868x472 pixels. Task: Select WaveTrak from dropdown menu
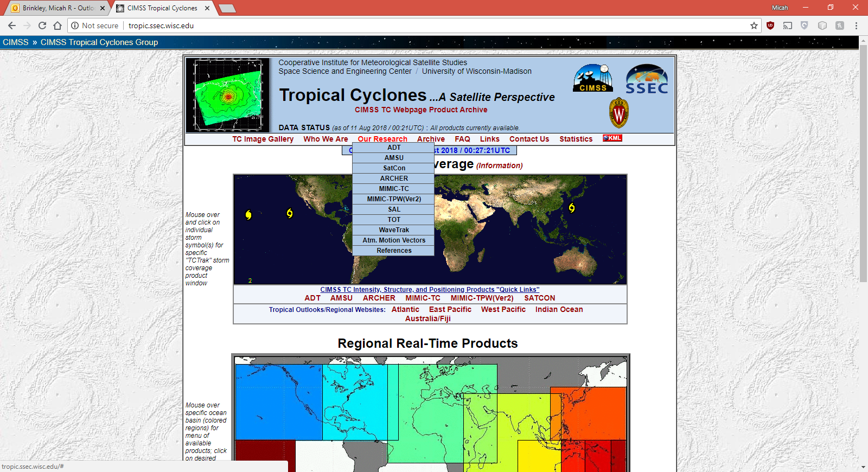[394, 230]
